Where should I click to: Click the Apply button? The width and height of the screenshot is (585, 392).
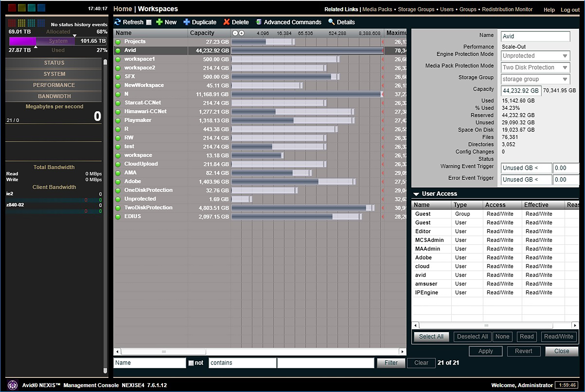point(485,351)
